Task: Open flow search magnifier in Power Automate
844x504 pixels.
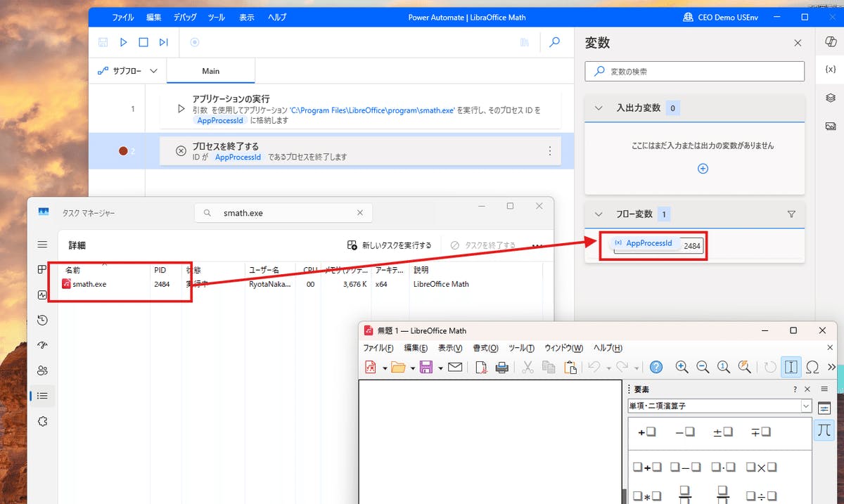Action: click(x=555, y=42)
